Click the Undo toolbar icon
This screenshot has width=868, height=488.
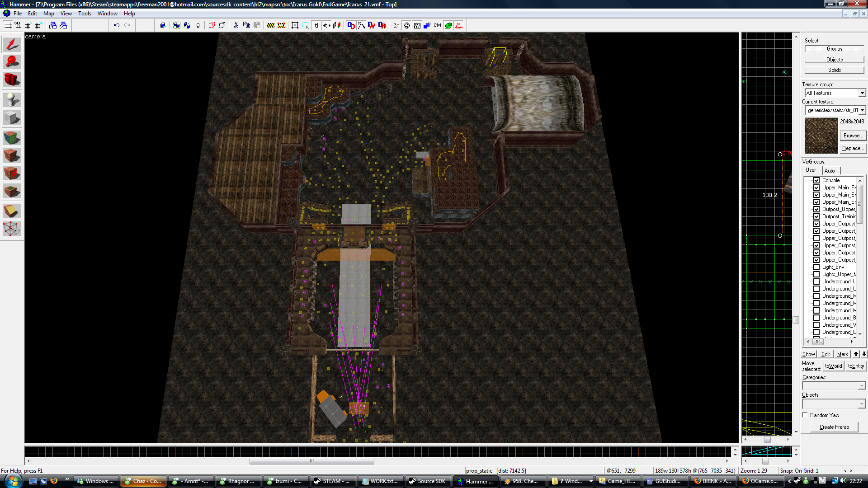coord(116,25)
